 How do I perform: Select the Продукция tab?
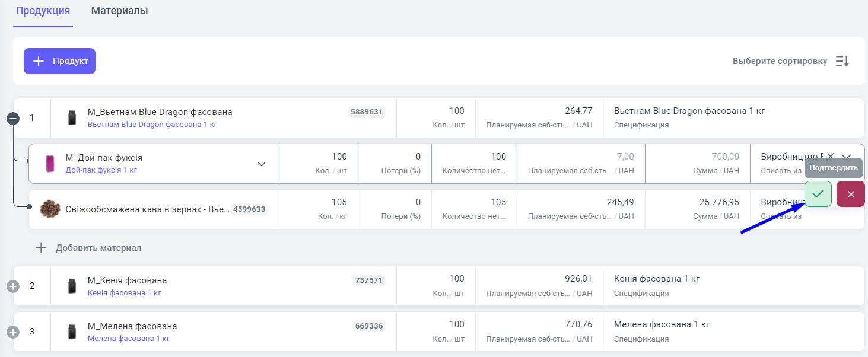point(43,11)
